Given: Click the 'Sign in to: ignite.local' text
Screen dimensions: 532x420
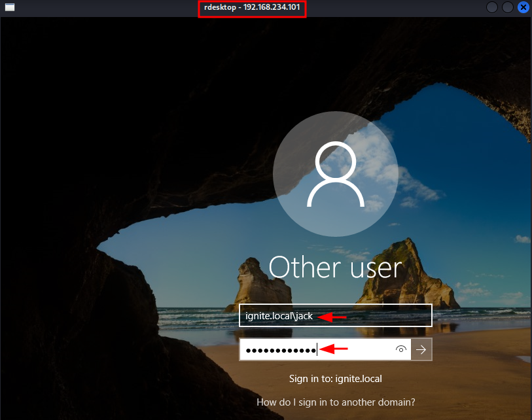Looking at the screenshot, I should 336,379.
